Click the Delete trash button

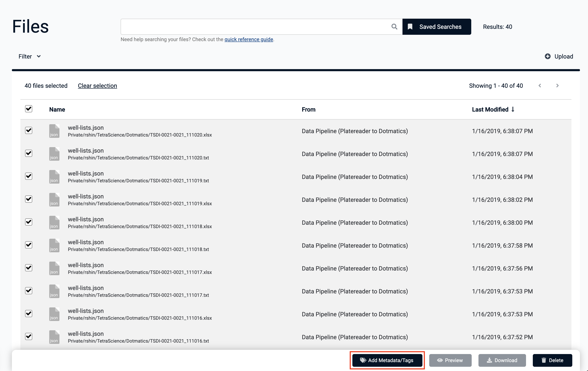[552, 360]
